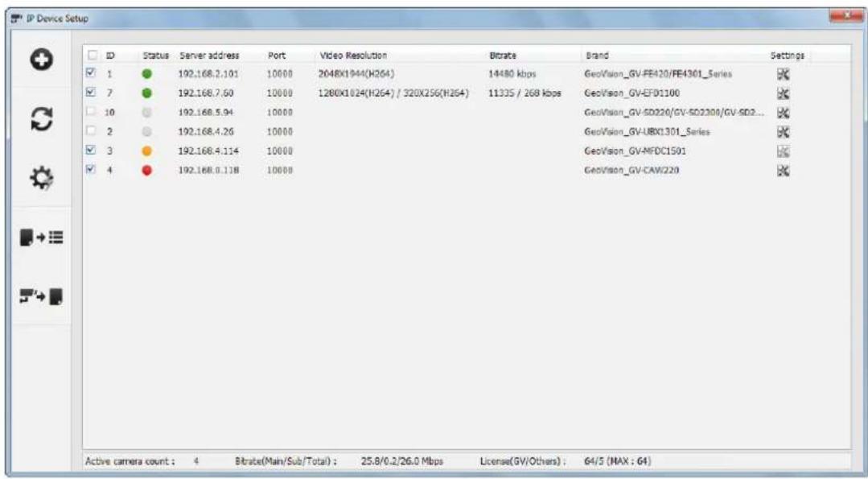
Task: Click brand GeoVision_GV-CAW220
Action: 631,170
